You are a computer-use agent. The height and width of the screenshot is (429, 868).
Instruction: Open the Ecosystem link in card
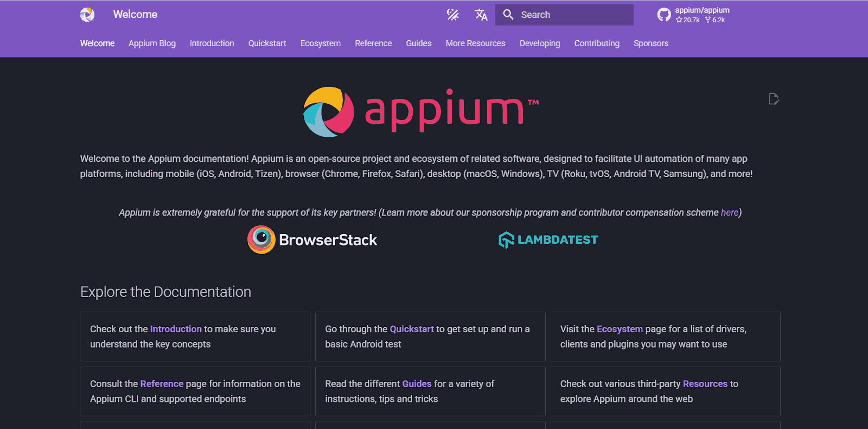(x=620, y=329)
